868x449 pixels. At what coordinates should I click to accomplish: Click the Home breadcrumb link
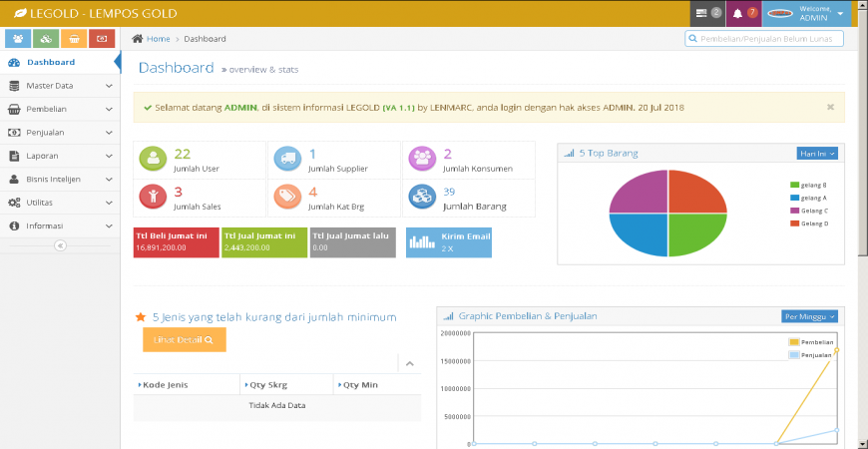(157, 39)
